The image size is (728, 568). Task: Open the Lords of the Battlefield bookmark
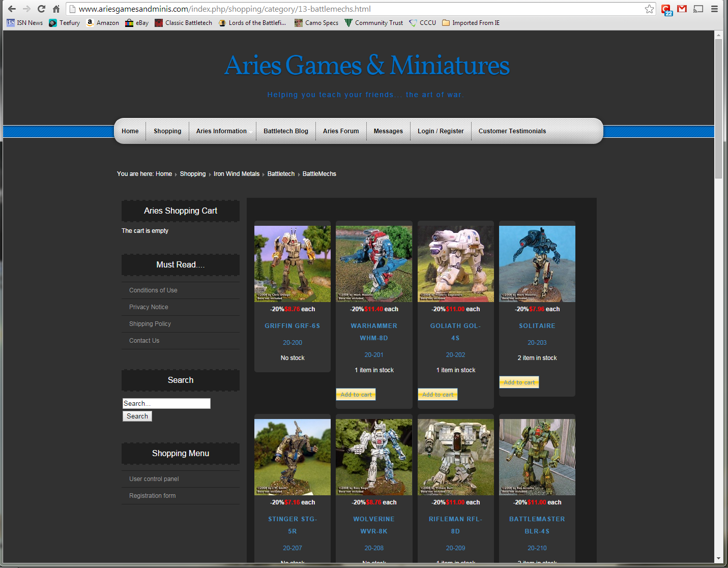pos(252,23)
